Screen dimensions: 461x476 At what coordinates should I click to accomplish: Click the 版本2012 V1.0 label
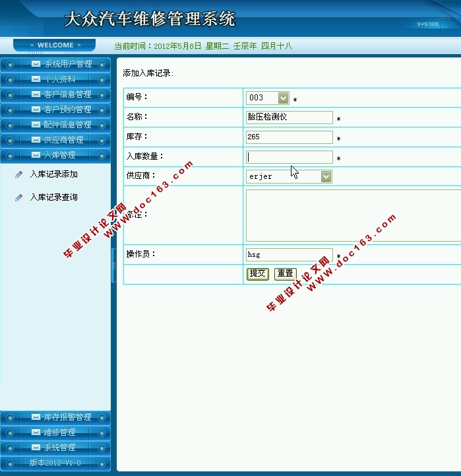55,463
